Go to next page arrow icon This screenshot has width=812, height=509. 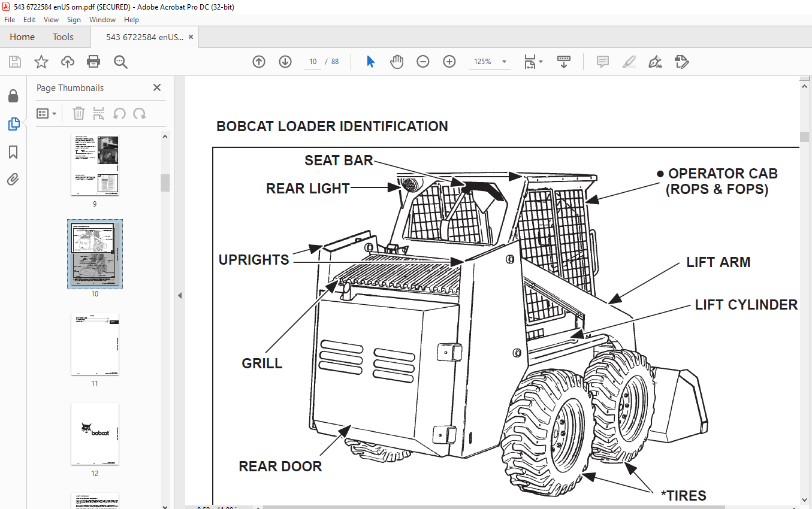click(285, 62)
